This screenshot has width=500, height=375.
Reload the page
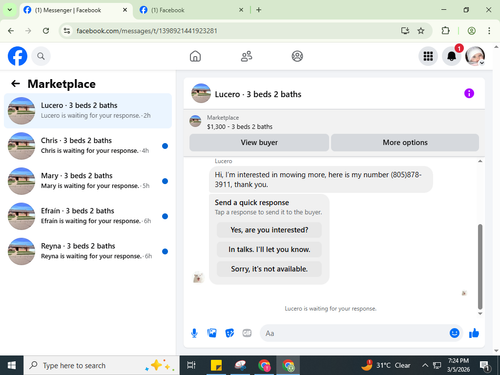pos(46,31)
